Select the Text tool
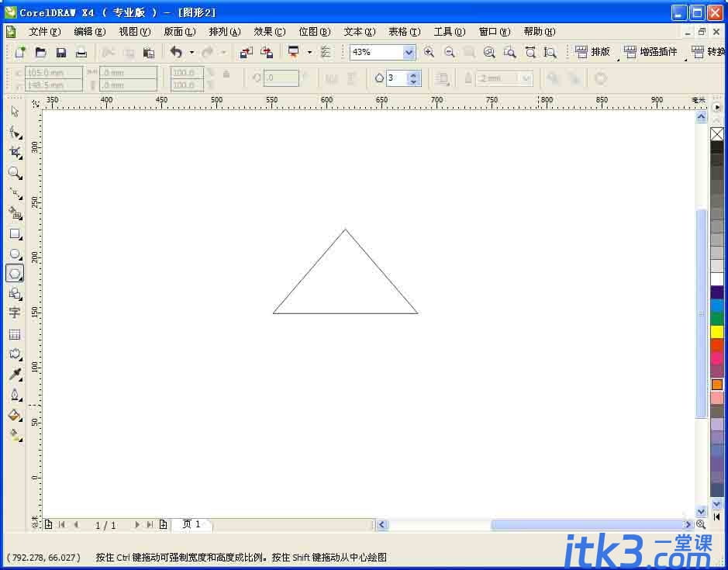Screen dimensions: 728x570 [15, 313]
